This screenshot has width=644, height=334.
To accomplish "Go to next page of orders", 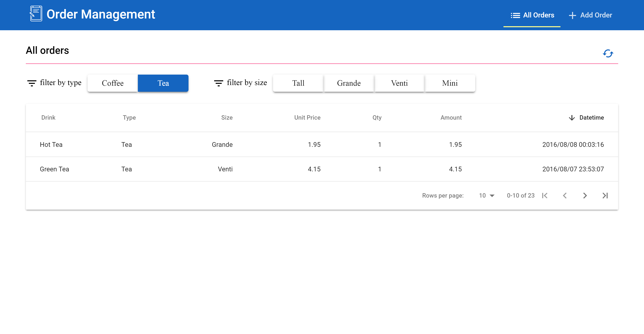I will [x=585, y=196].
